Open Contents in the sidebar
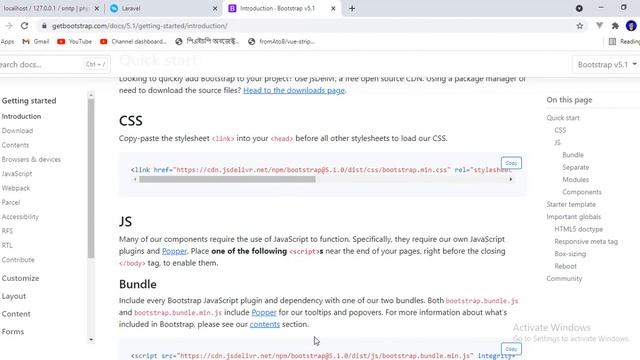640x360 pixels. [x=15, y=145]
